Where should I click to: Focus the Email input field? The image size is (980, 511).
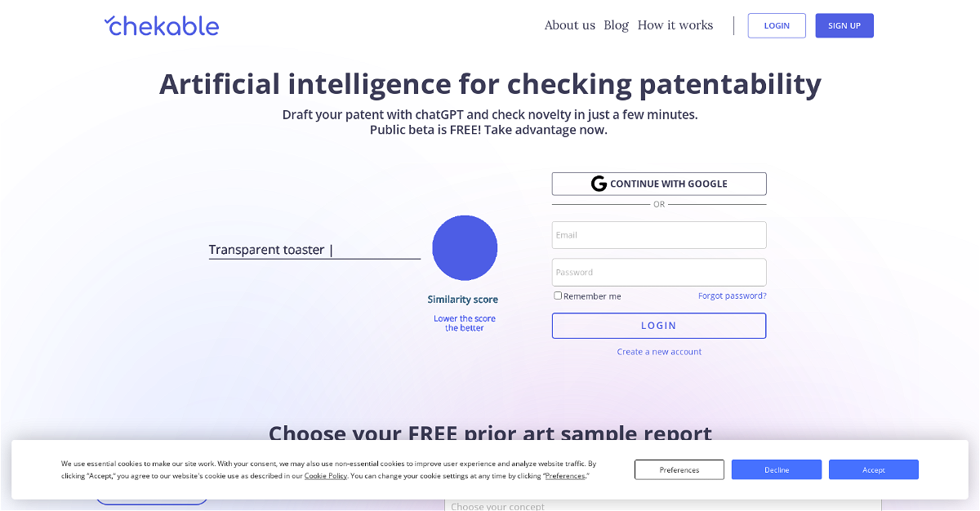click(659, 235)
